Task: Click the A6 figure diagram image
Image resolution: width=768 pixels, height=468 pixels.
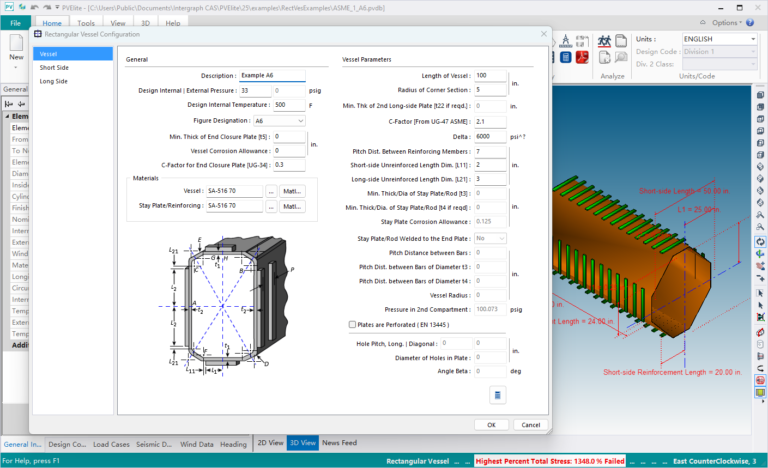Action: point(227,306)
